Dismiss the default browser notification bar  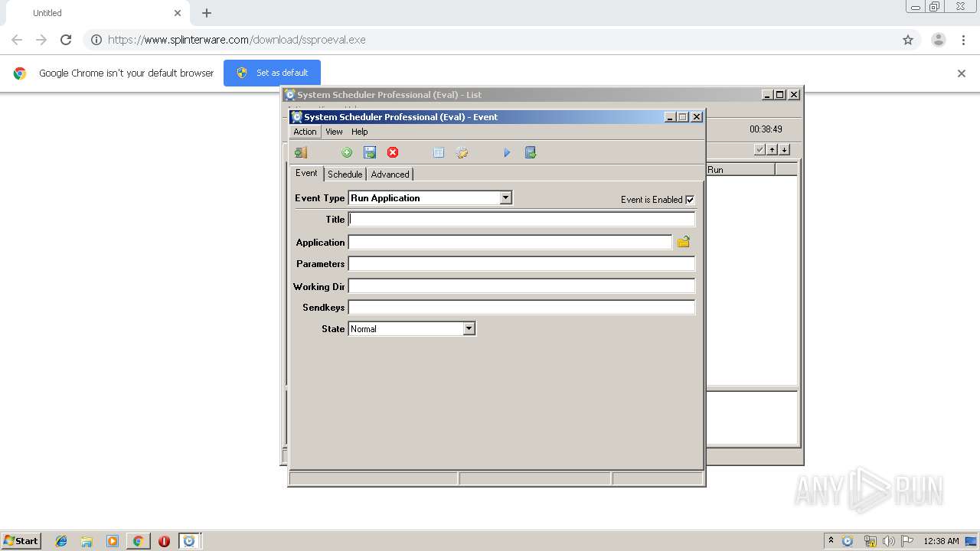pos(962,73)
